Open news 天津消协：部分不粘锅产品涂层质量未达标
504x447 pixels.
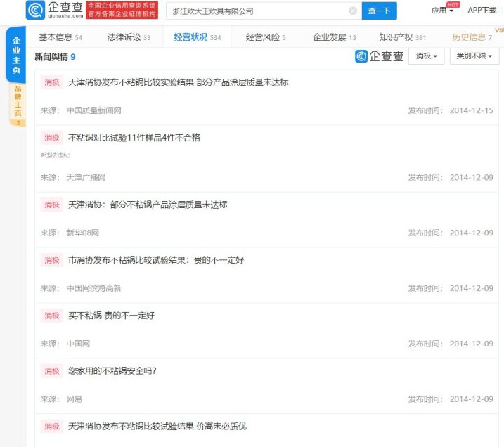tap(148, 205)
